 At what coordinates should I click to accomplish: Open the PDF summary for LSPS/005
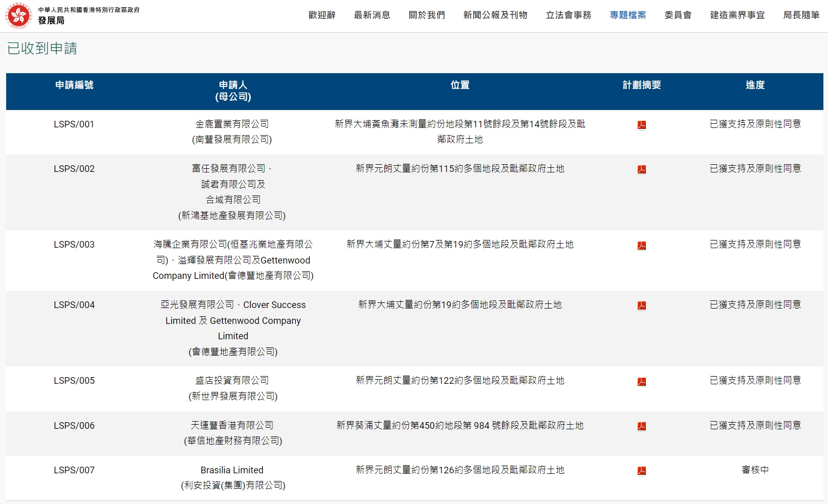641,381
